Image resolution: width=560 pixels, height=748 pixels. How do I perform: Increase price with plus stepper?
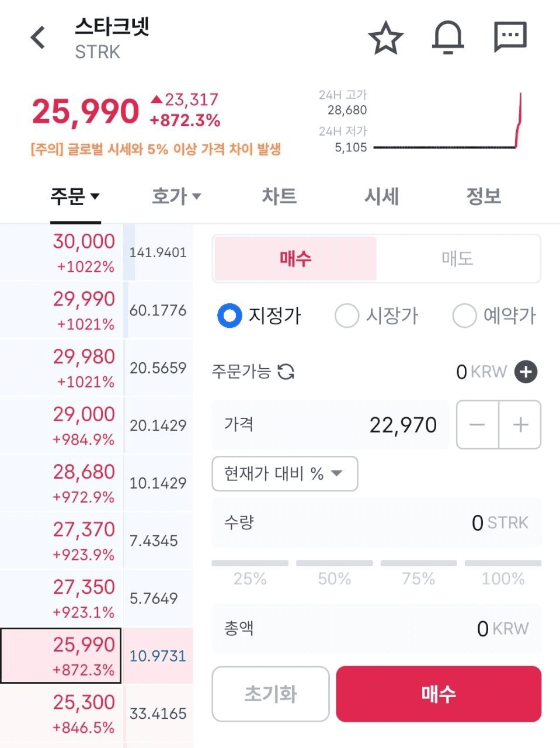[x=520, y=425]
